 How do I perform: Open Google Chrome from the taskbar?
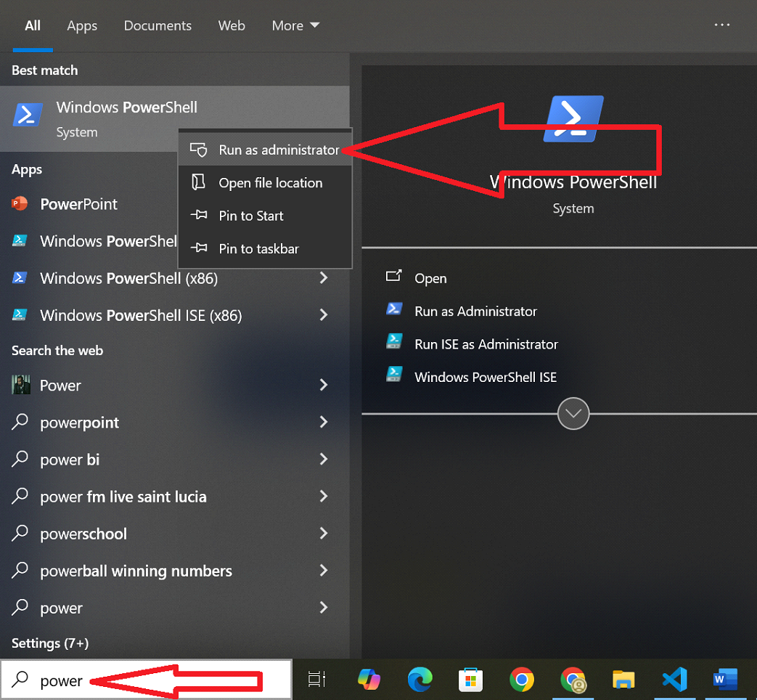pyautogui.click(x=522, y=679)
